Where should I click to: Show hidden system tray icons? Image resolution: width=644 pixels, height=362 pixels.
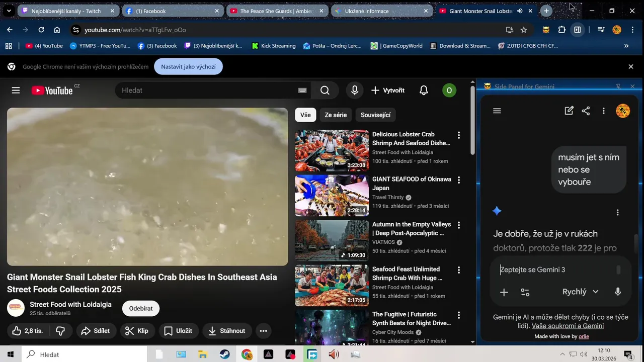[562, 354]
